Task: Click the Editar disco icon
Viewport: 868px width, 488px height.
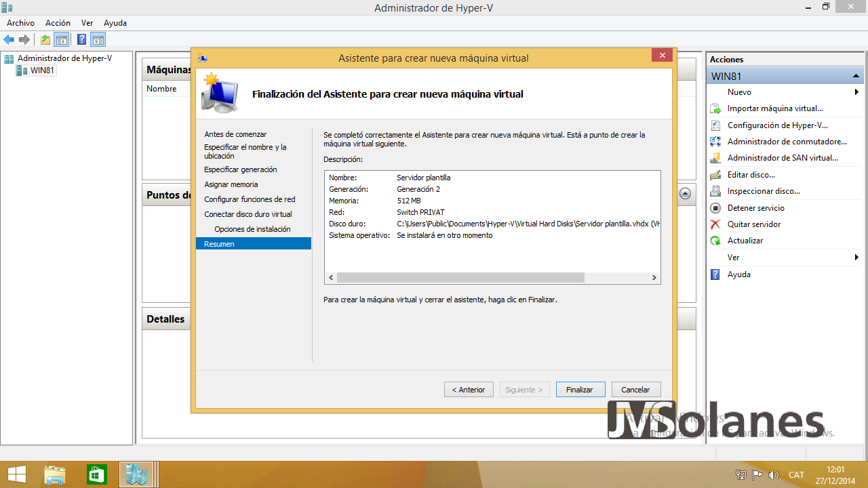Action: tap(715, 175)
